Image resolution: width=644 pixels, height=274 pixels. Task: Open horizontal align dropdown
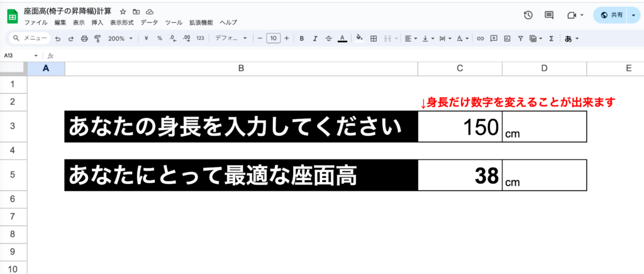pos(411,38)
